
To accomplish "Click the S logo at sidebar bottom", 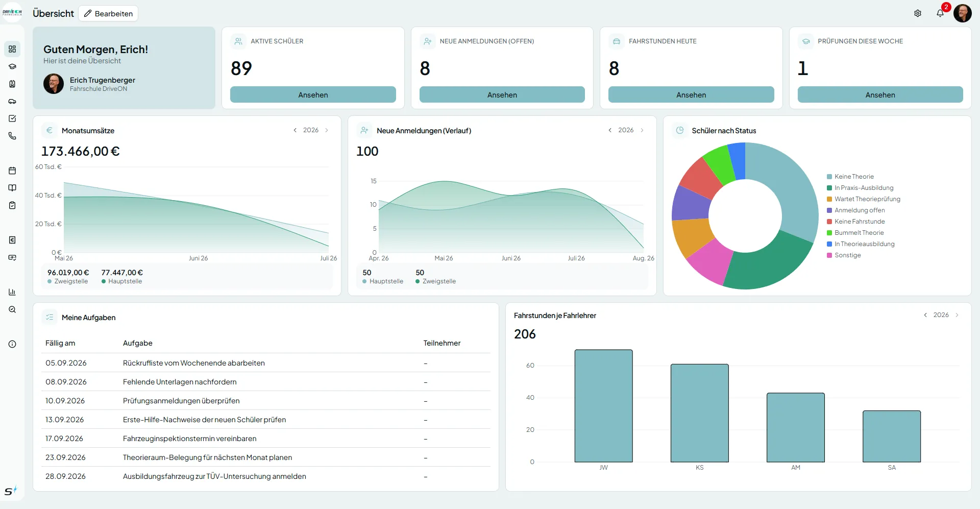I will [11, 491].
